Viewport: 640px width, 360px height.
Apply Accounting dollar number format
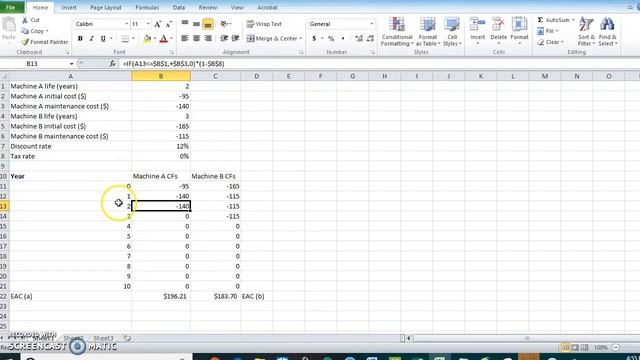314,38
